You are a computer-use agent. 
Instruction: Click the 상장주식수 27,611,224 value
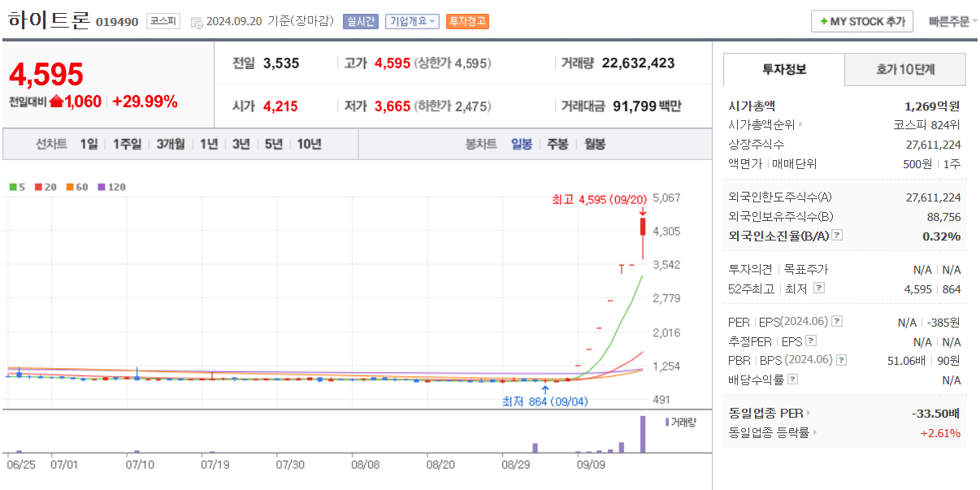(933, 144)
